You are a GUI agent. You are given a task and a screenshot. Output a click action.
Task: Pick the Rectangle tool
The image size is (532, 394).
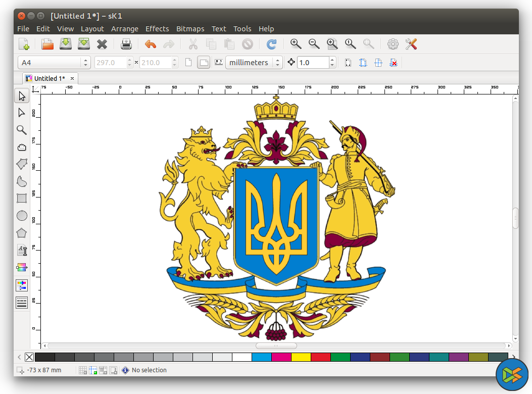coord(22,198)
